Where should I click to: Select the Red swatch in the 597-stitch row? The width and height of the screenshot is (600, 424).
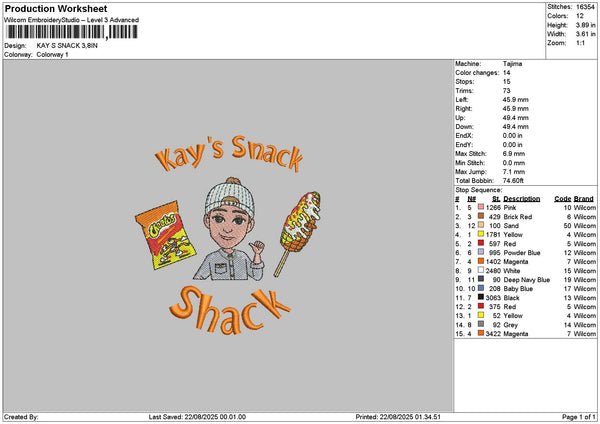(481, 243)
